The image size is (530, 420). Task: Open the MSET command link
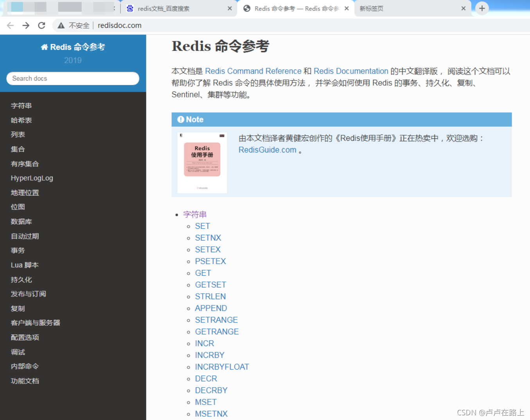(206, 402)
